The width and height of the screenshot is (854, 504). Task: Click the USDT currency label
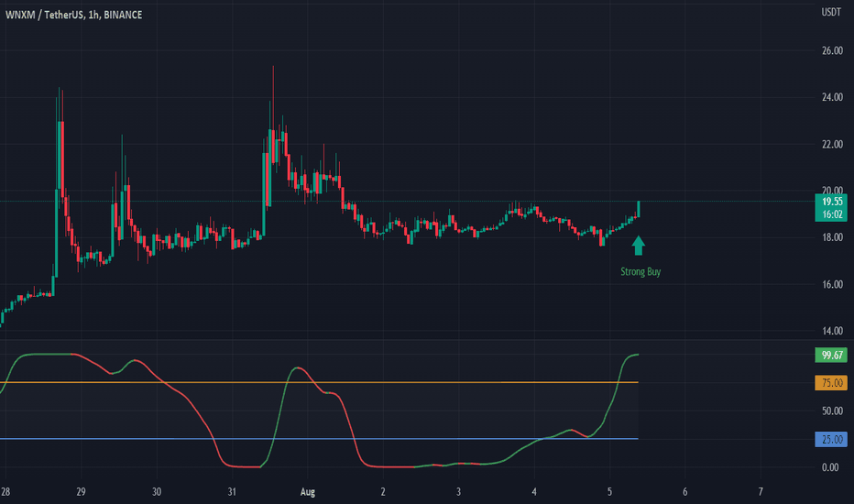click(831, 13)
